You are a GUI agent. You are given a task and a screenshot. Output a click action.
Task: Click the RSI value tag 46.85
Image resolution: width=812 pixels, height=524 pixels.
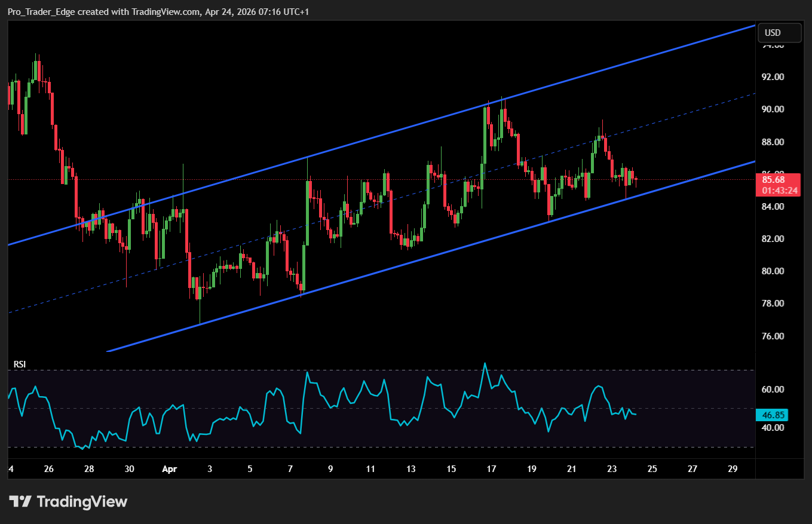[x=772, y=415]
